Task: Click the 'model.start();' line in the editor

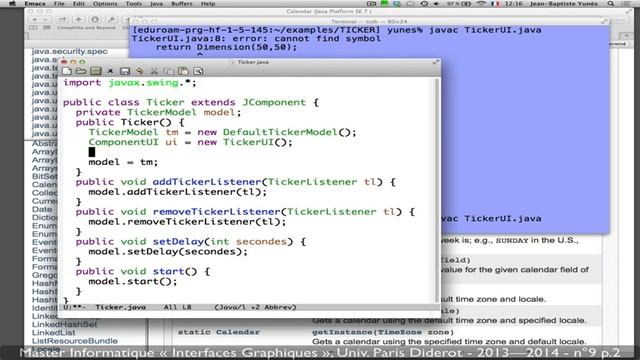Action: (133, 281)
